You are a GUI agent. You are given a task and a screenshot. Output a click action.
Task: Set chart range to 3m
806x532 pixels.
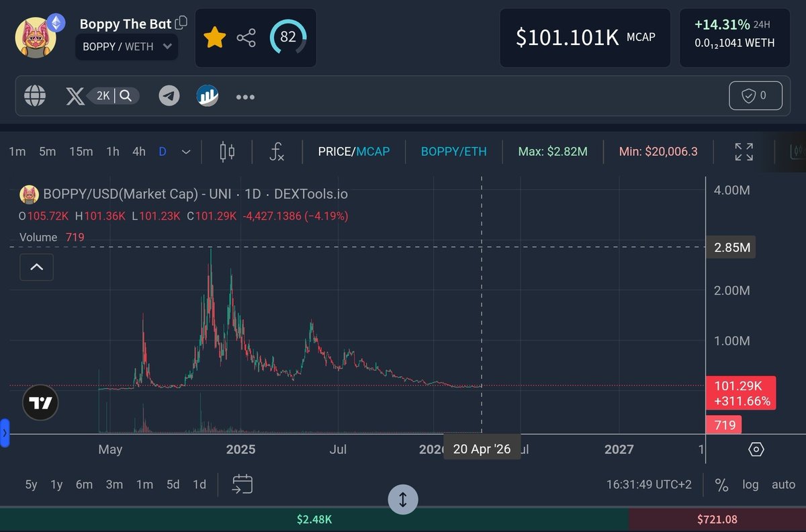coord(115,484)
